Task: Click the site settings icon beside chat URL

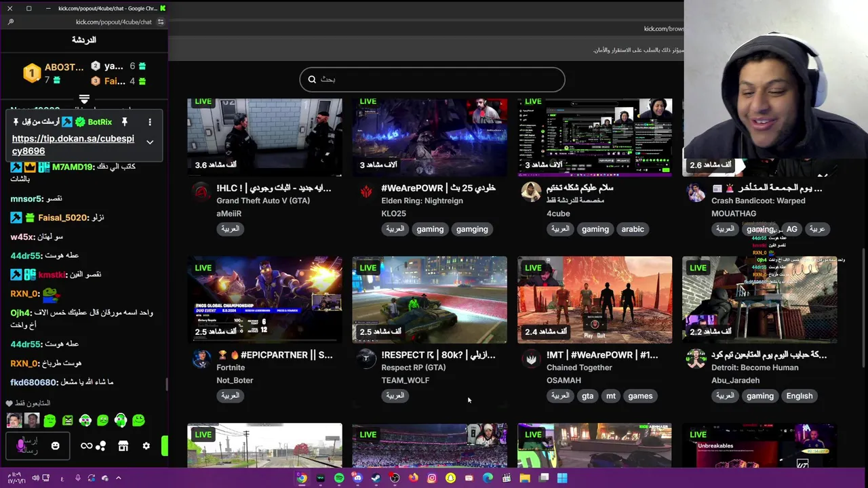Action: coord(161,22)
